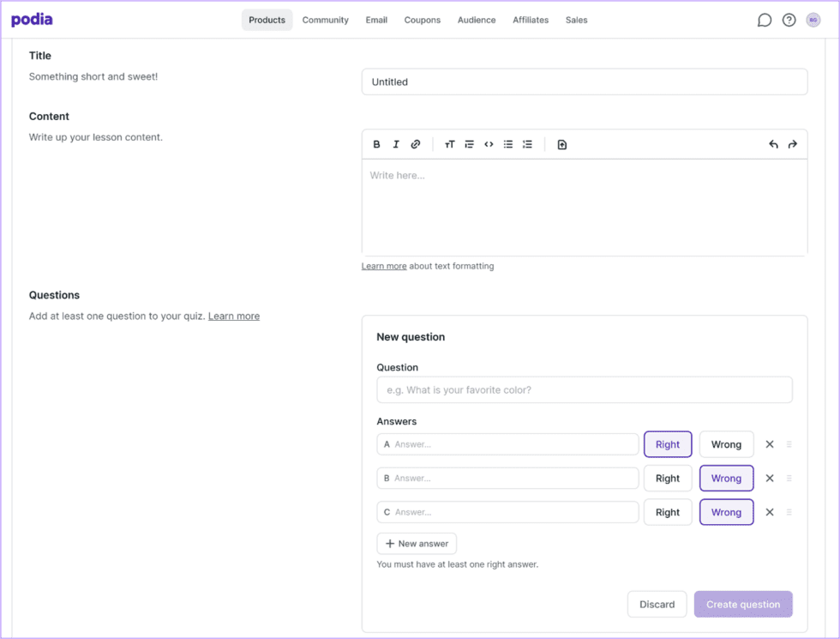Toggle code formatting in the editor toolbar

tap(489, 144)
